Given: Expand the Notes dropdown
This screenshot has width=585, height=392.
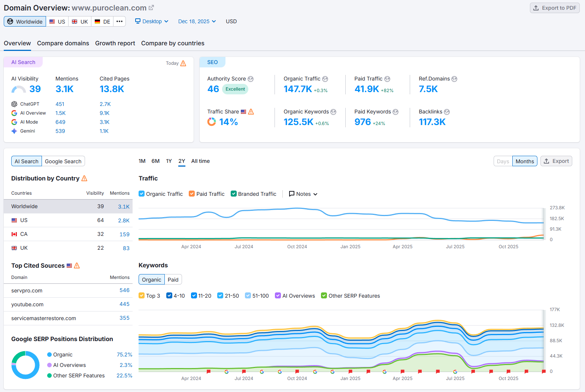Looking at the screenshot, I should click(303, 194).
